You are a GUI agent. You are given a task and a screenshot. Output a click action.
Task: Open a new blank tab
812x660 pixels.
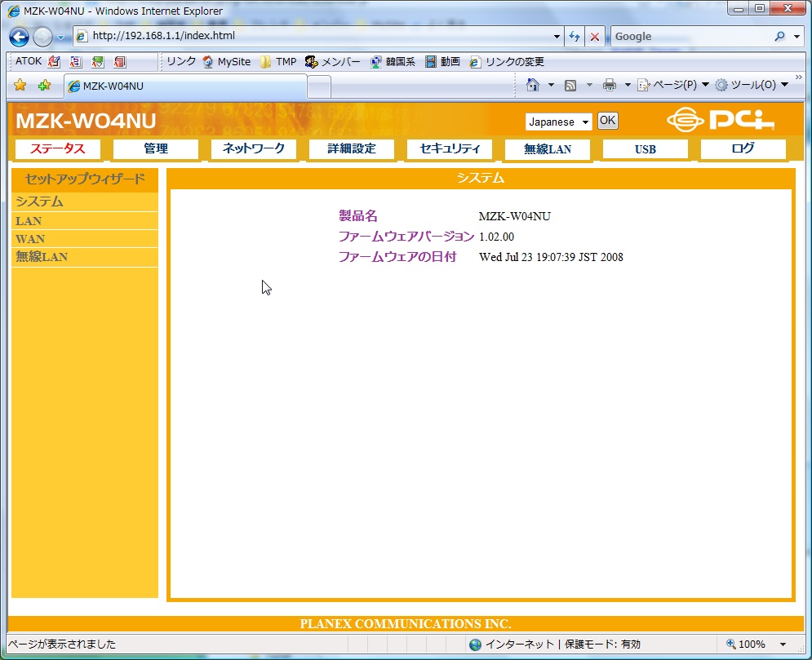[319, 86]
